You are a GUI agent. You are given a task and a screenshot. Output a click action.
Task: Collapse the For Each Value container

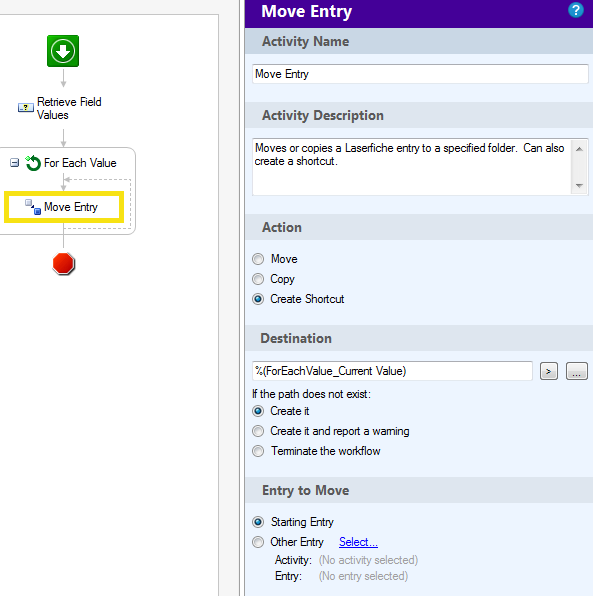(14, 163)
